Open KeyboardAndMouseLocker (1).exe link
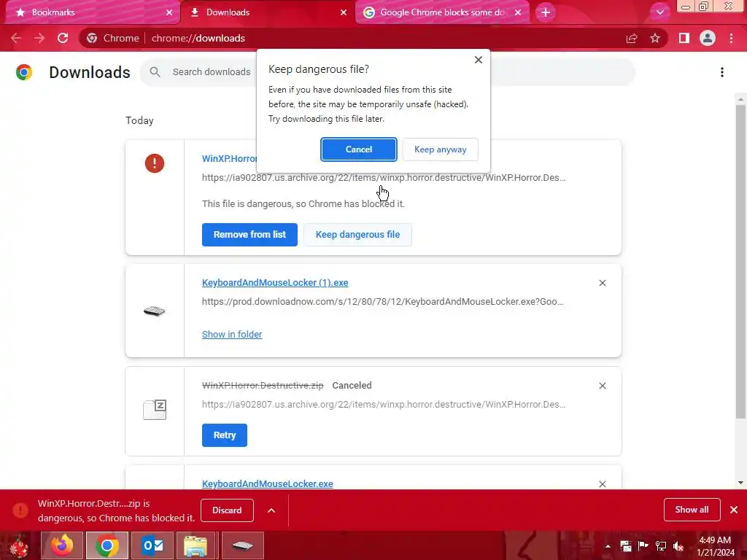Viewport: 747px width, 560px height. click(275, 283)
